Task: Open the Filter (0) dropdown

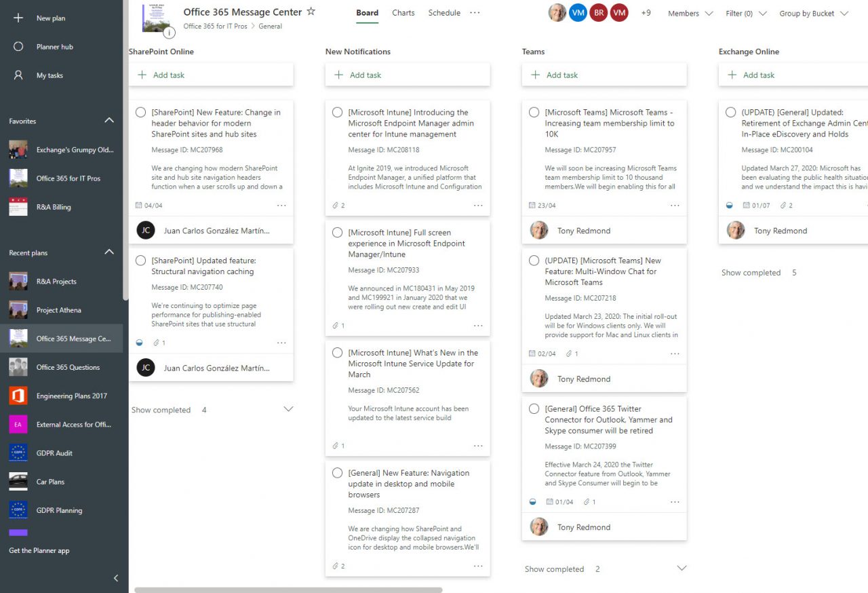Action: click(x=746, y=13)
